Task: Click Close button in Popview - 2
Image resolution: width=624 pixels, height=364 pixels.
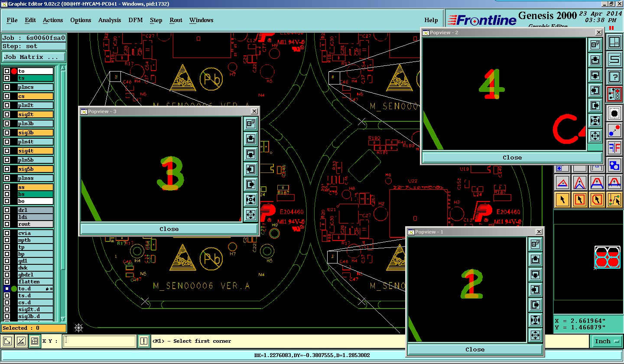Action: pyautogui.click(x=512, y=157)
